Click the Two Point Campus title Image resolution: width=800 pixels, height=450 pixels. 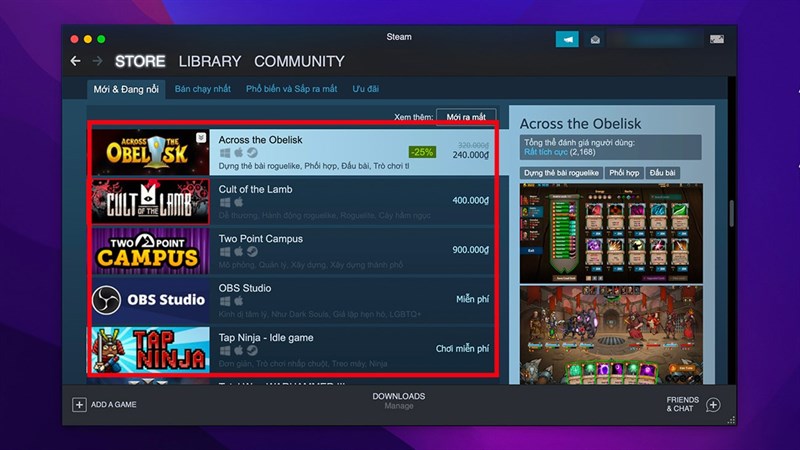[261, 239]
